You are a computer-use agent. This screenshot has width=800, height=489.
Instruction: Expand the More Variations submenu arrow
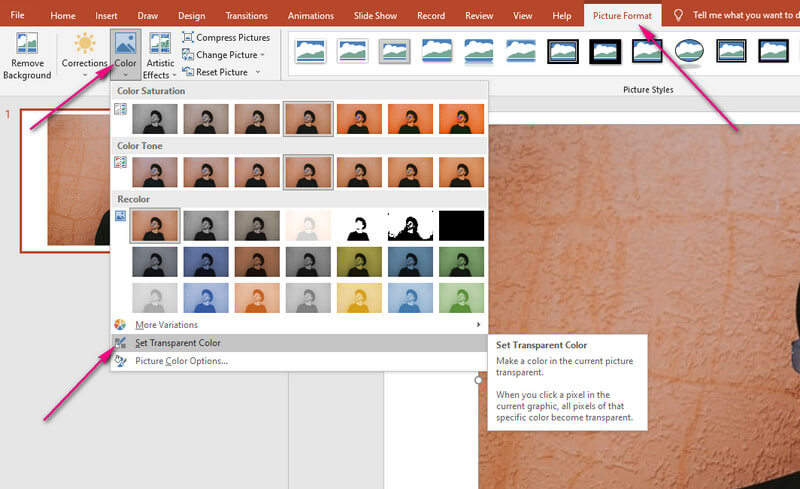tap(480, 325)
